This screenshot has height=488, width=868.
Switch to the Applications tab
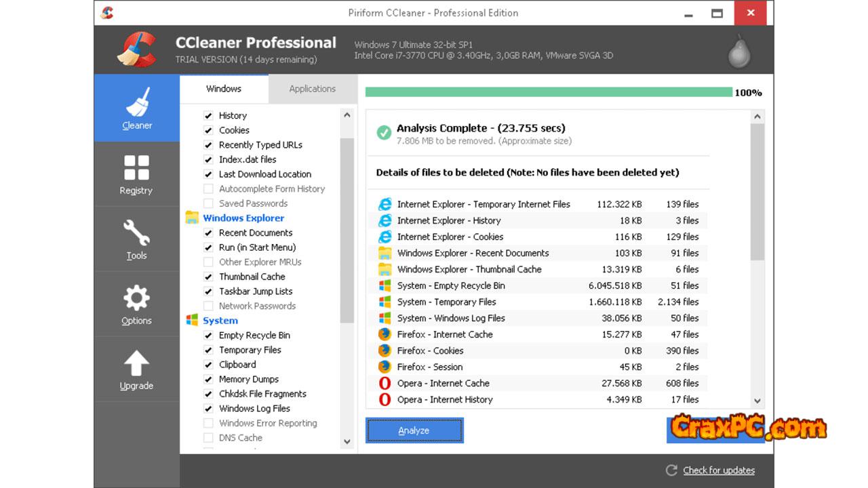click(312, 89)
